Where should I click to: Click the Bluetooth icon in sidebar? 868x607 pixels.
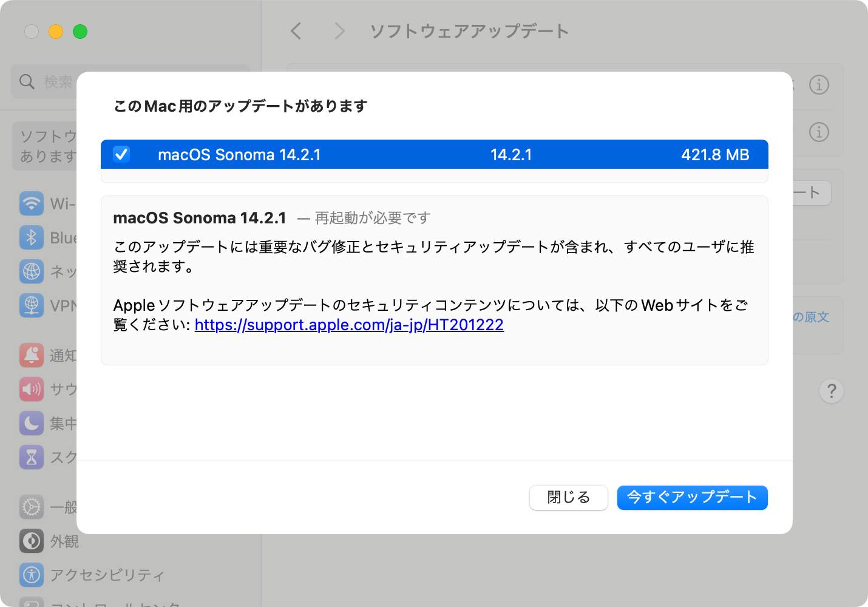point(32,237)
